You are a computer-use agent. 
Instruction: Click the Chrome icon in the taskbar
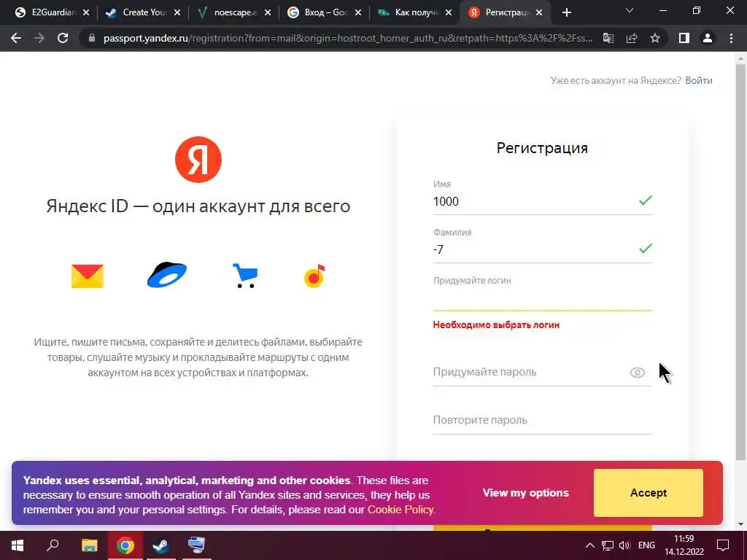(125, 545)
